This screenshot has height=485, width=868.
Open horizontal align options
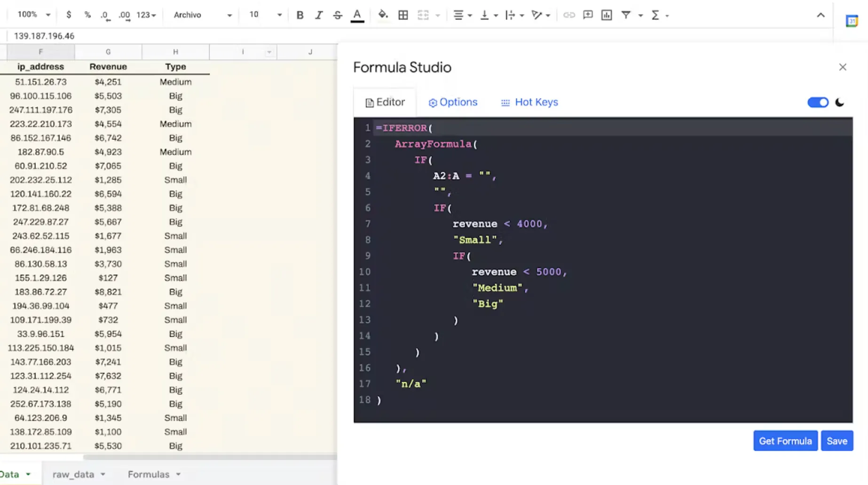click(462, 15)
